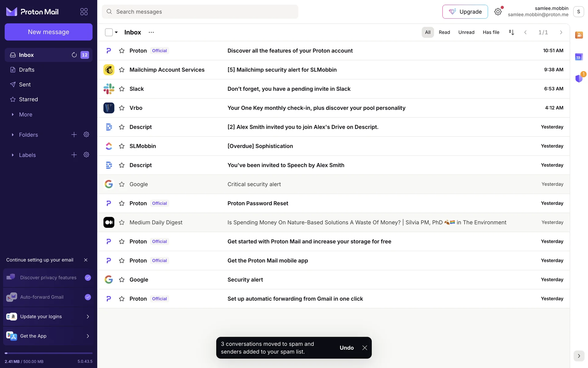Undo moving conversations to spam
The height and width of the screenshot is (368, 588).
(x=346, y=348)
